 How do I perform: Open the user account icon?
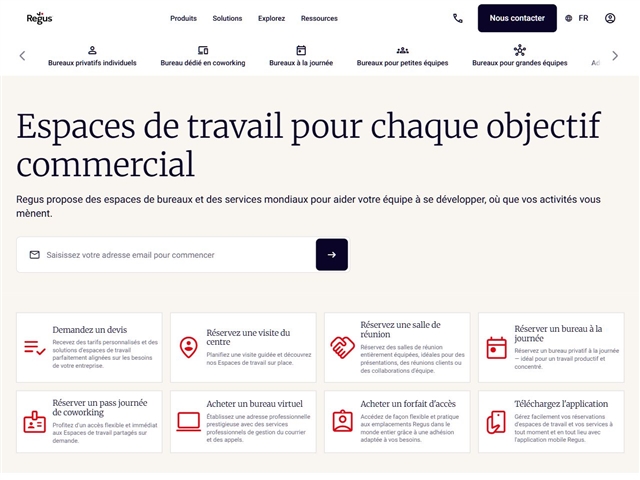[x=610, y=18]
